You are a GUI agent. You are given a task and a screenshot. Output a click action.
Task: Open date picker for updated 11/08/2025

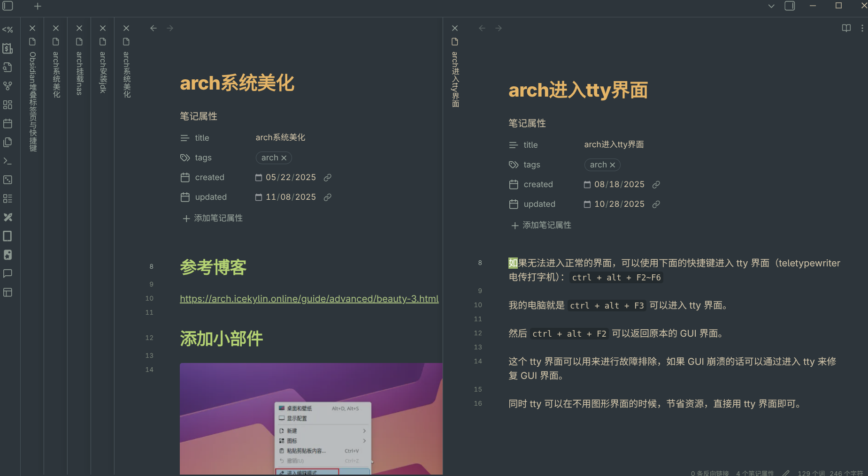tap(259, 197)
